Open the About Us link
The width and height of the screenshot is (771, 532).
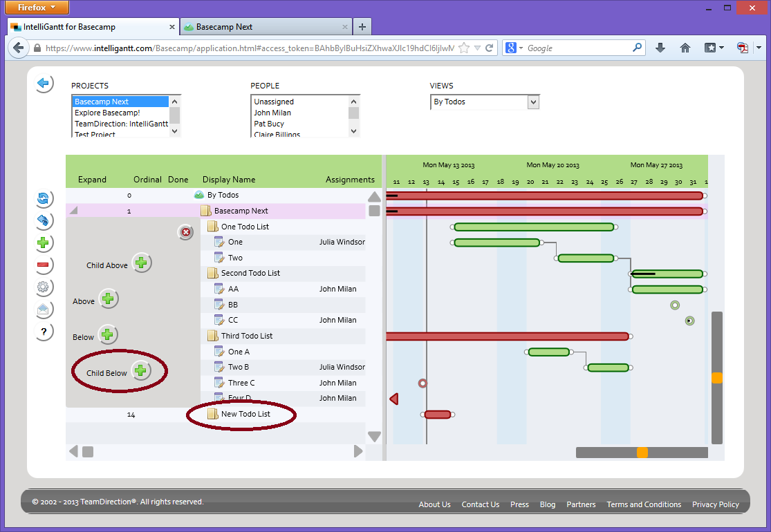[435, 504]
